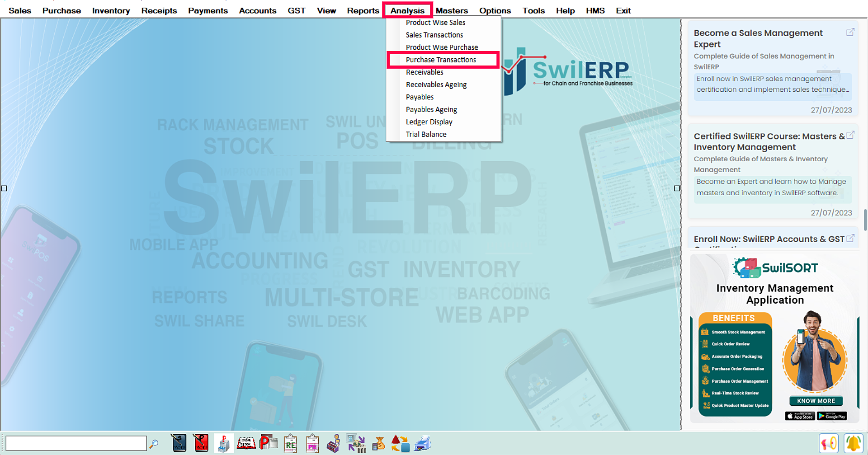Select Sales Transactions
Image resolution: width=868 pixels, height=455 pixels.
tap(443, 35)
